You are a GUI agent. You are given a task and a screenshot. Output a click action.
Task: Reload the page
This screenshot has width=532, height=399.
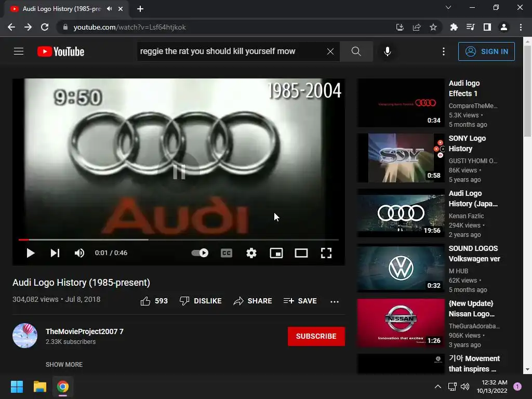45,27
